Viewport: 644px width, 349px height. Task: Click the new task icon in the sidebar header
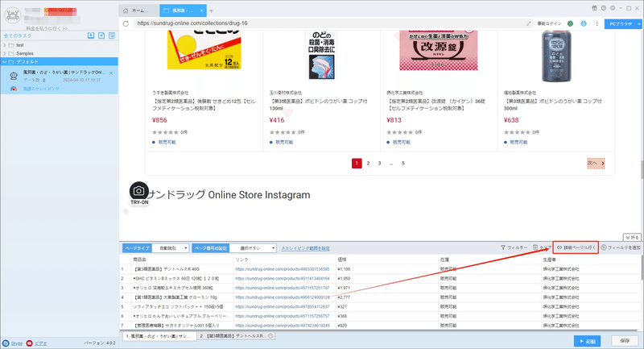101,35
